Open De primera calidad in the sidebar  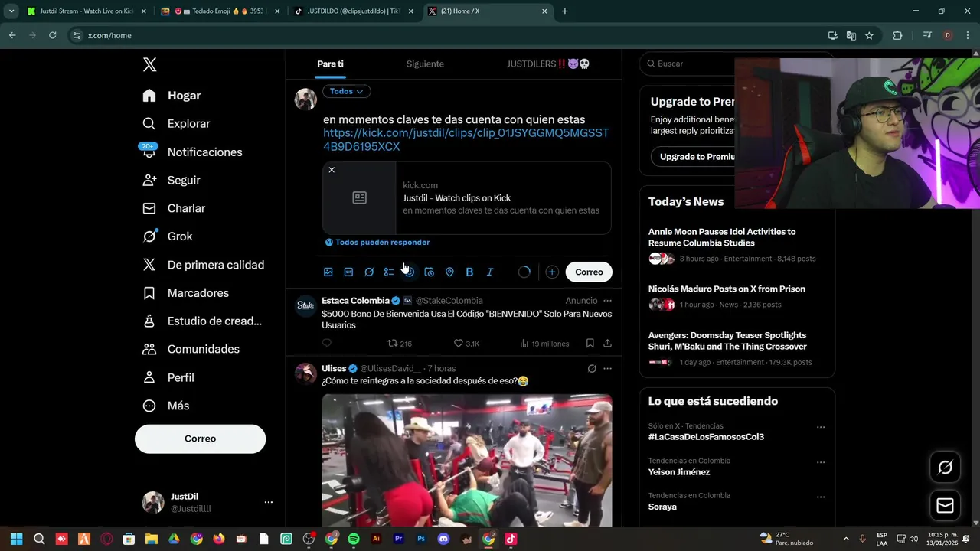click(x=204, y=265)
